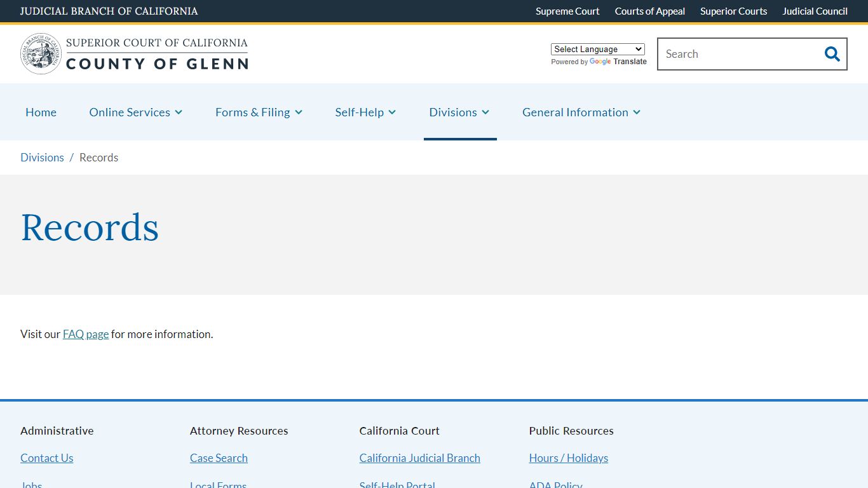Viewport: 868px width, 488px height.
Task: Expand the Online Services menu
Action: 136,112
